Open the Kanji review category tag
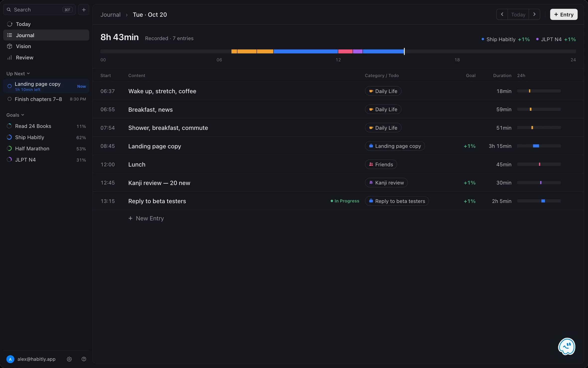 tap(386, 183)
